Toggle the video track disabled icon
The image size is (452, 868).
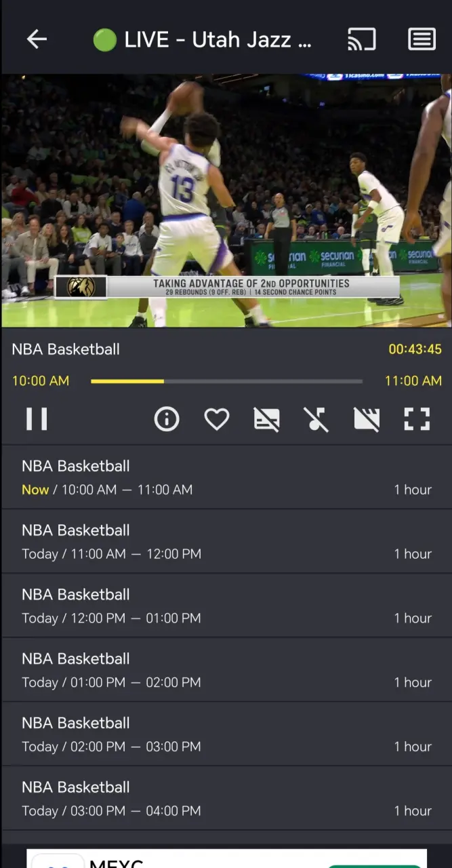[367, 419]
